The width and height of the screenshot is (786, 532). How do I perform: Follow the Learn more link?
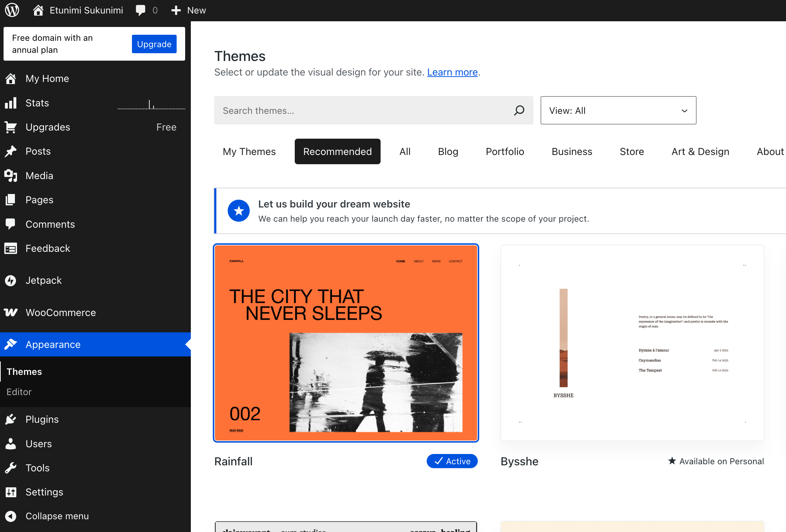point(452,72)
